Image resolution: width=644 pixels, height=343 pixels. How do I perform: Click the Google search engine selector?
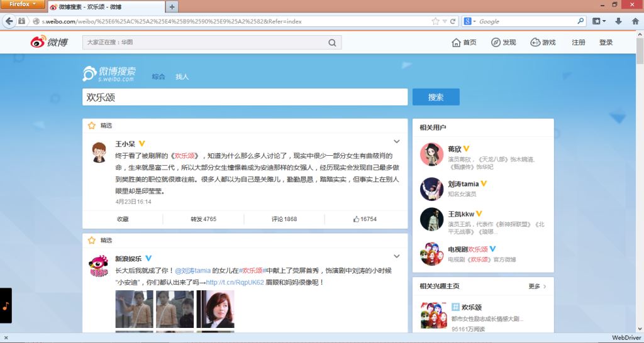470,21
